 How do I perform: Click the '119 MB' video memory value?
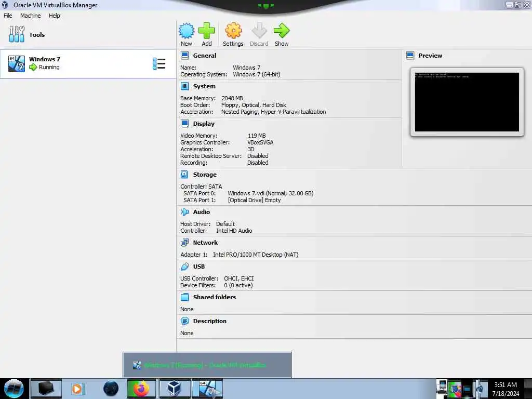[x=257, y=136]
